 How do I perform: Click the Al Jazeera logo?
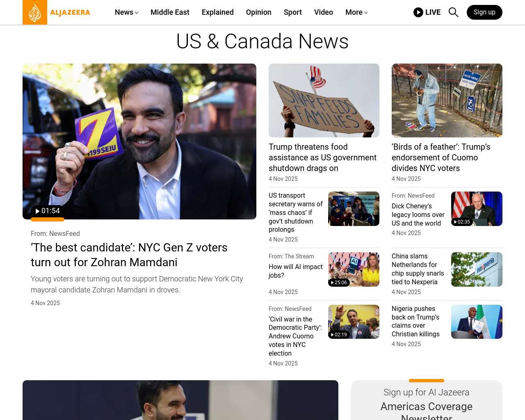pyautogui.click(x=57, y=12)
